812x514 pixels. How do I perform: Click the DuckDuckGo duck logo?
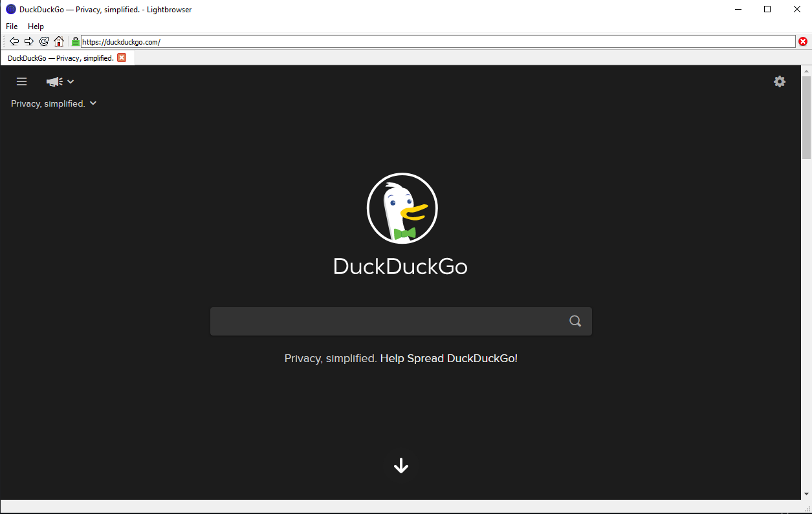point(402,208)
